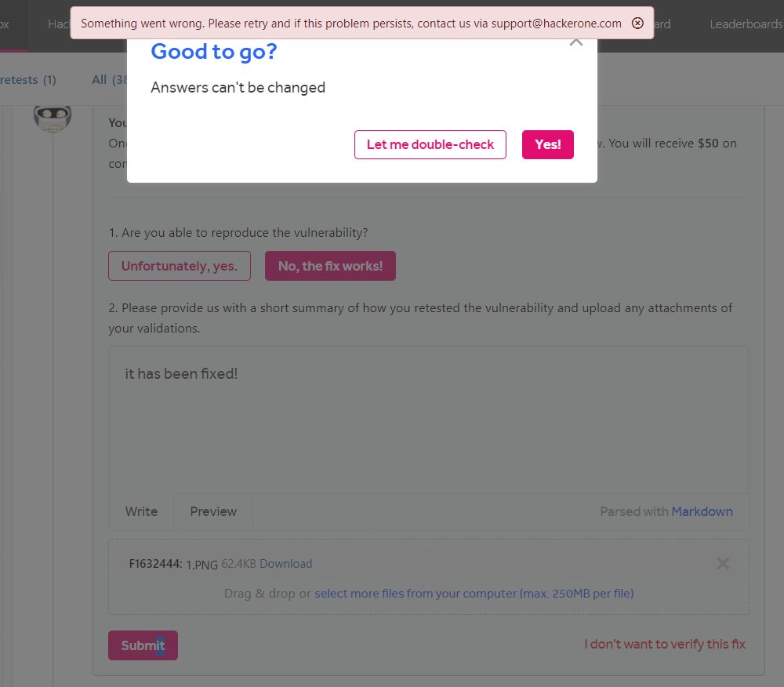The width and height of the screenshot is (784, 687).
Task: Open the Leaderboards navigation item
Action: pyautogui.click(x=745, y=24)
